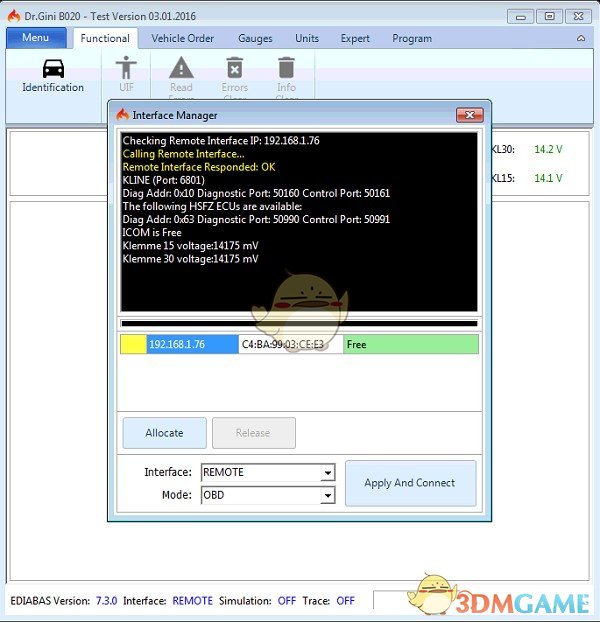600x622 pixels.
Task: Click the Info Clear trash icon
Action: [286, 67]
